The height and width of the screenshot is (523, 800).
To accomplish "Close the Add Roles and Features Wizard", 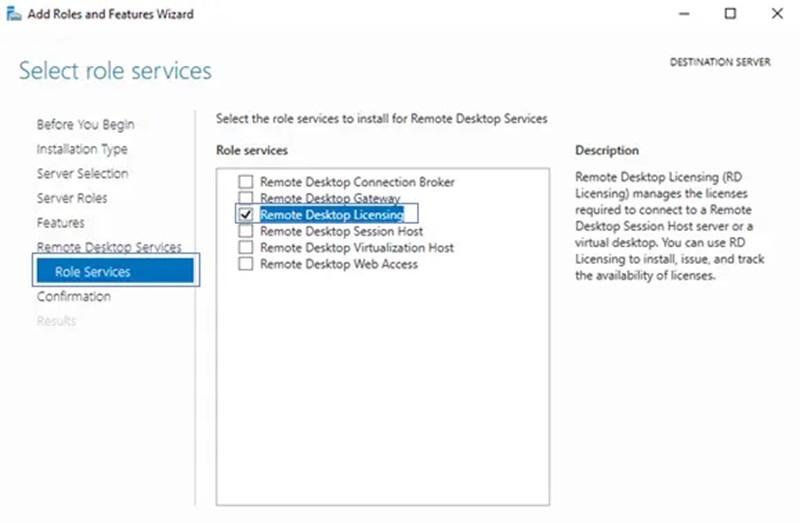I will tap(777, 14).
